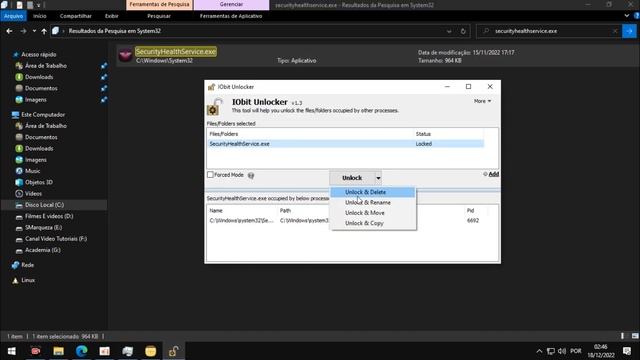Click the up one level arrow

coord(44,31)
